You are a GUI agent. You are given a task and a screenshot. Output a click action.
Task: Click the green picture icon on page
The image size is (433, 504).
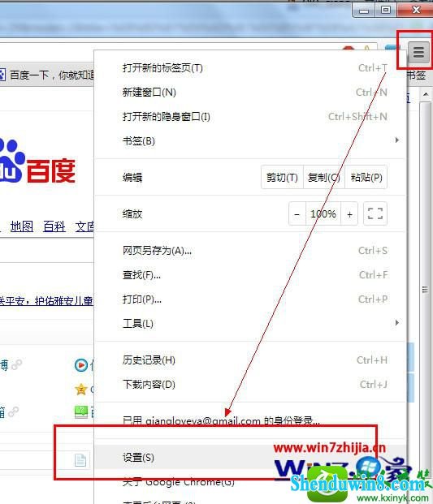click(x=80, y=411)
